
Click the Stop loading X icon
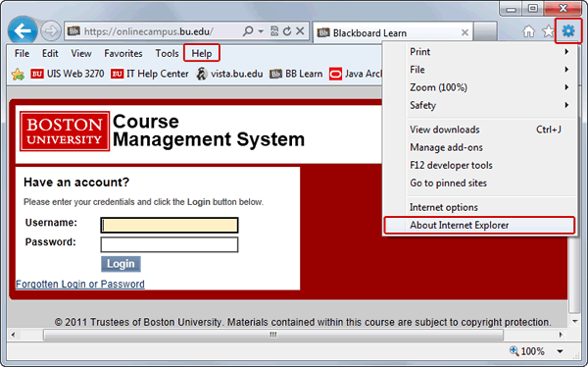(300, 31)
